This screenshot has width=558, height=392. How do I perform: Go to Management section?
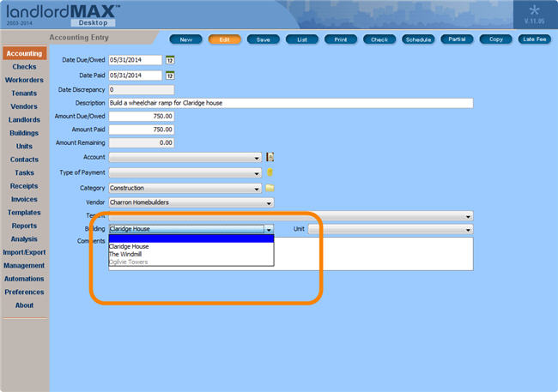point(24,266)
